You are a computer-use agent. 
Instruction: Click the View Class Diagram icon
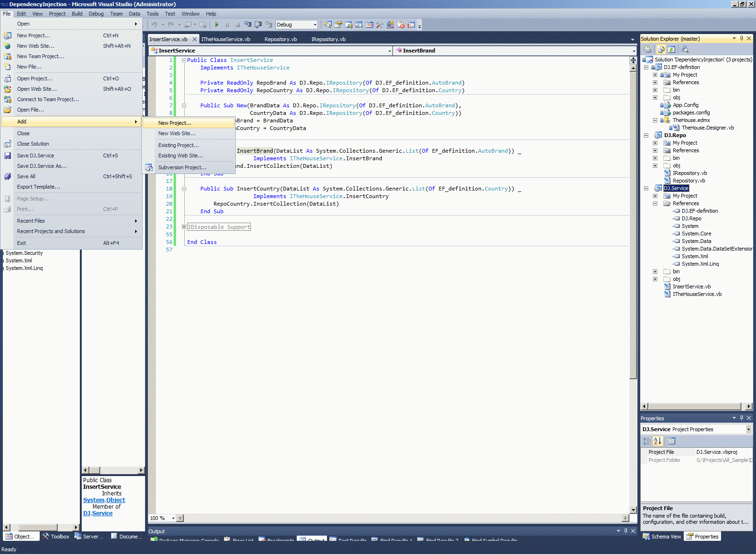click(685, 49)
